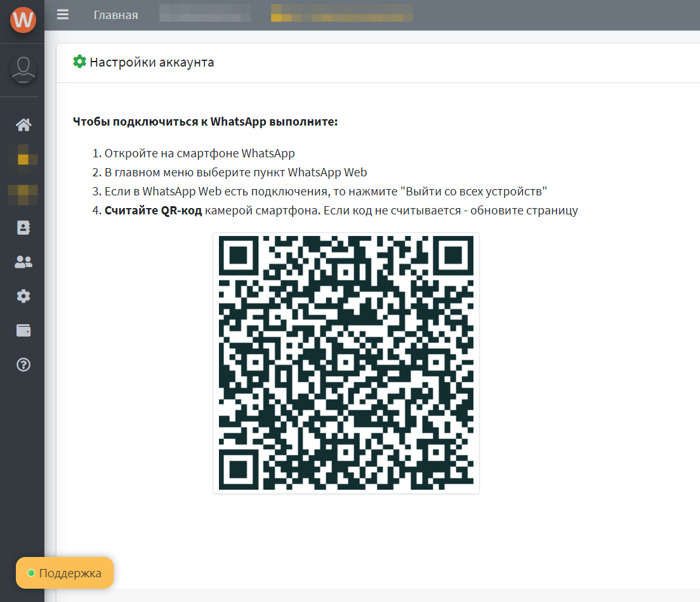Click the blurred item next to "Главная"

[x=204, y=15]
